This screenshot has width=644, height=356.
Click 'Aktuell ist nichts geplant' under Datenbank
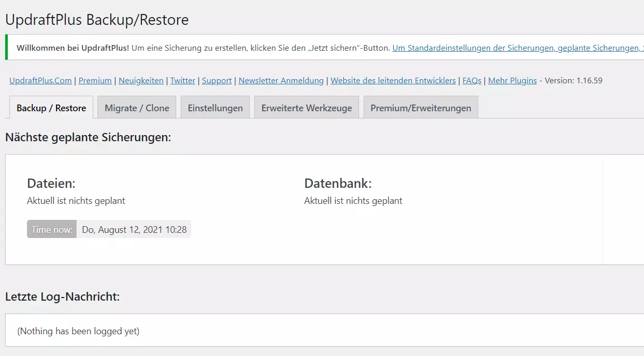point(353,201)
